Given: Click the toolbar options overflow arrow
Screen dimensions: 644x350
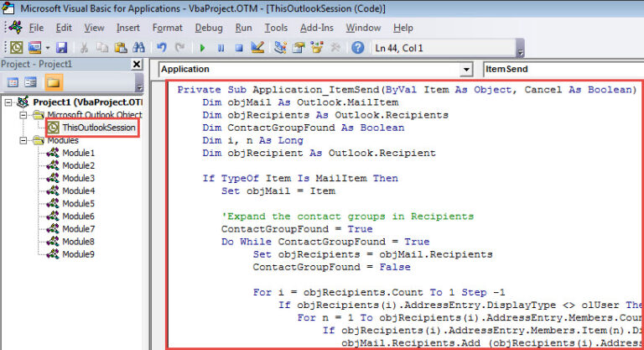Looking at the screenshot, I should click(x=521, y=48).
